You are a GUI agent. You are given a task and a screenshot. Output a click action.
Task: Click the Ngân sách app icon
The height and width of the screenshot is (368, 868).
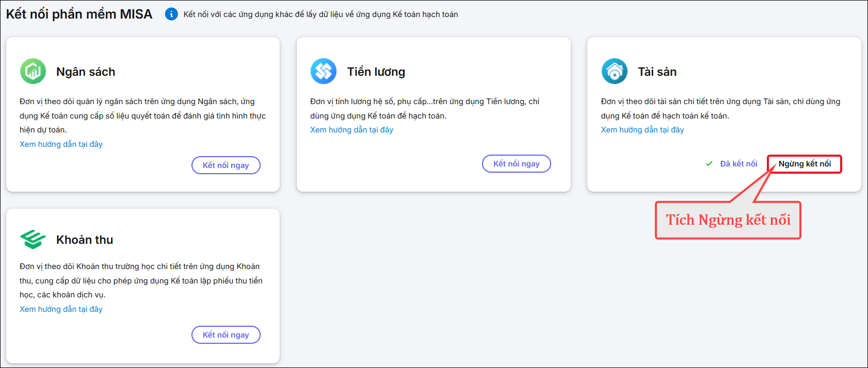pos(33,71)
